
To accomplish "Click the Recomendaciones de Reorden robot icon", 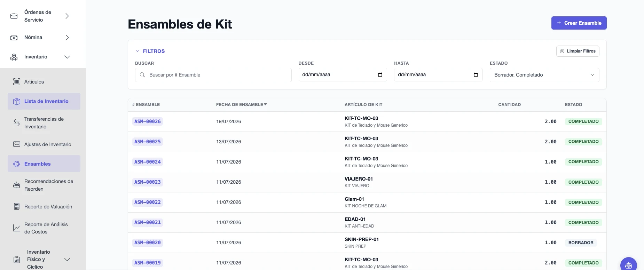I will coord(17,185).
